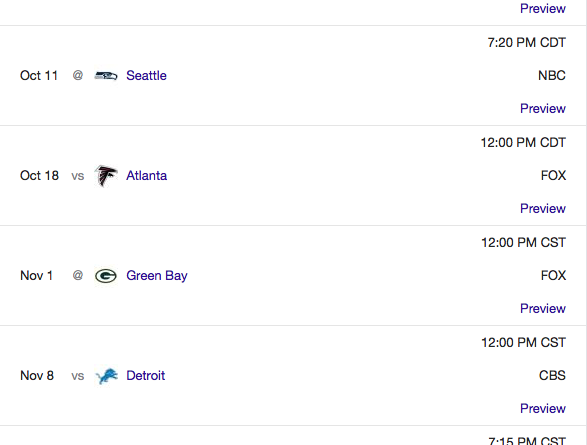The width and height of the screenshot is (587, 445).
Task: Click the CBS broadcast network label
Action: [552, 375]
